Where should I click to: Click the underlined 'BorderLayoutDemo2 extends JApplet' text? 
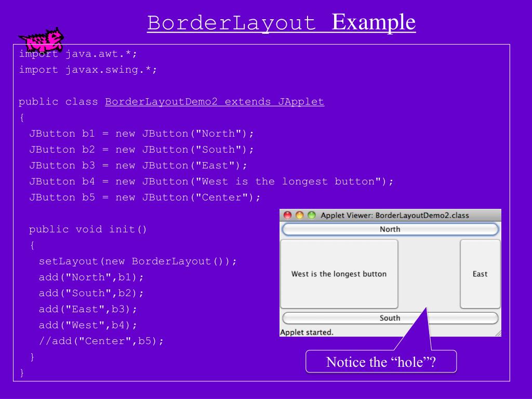click(215, 101)
